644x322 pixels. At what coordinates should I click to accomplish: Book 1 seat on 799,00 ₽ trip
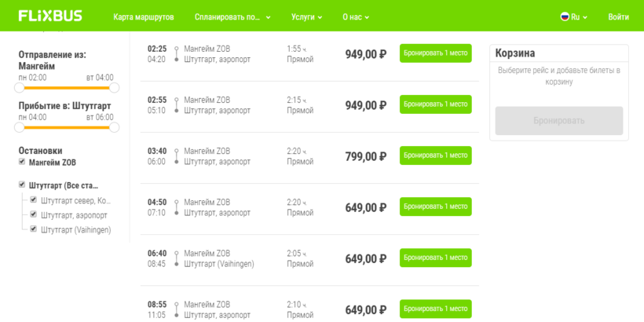(436, 156)
